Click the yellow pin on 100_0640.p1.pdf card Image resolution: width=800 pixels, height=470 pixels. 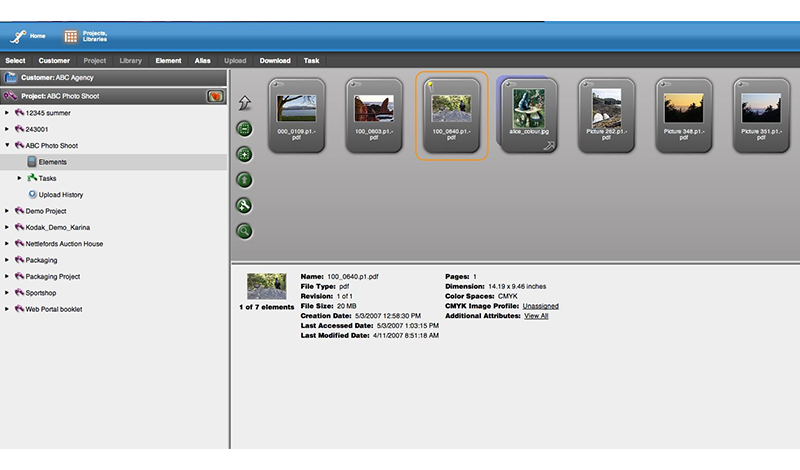[431, 85]
